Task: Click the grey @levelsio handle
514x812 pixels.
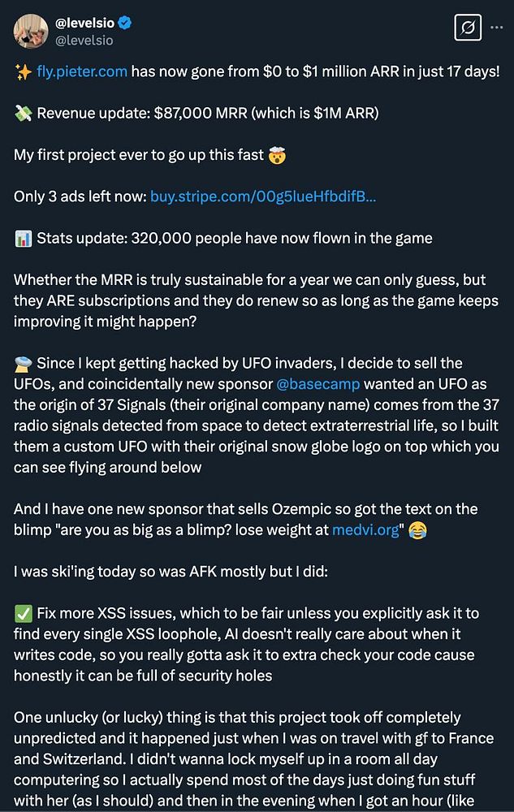Action: pyautogui.click(x=85, y=40)
